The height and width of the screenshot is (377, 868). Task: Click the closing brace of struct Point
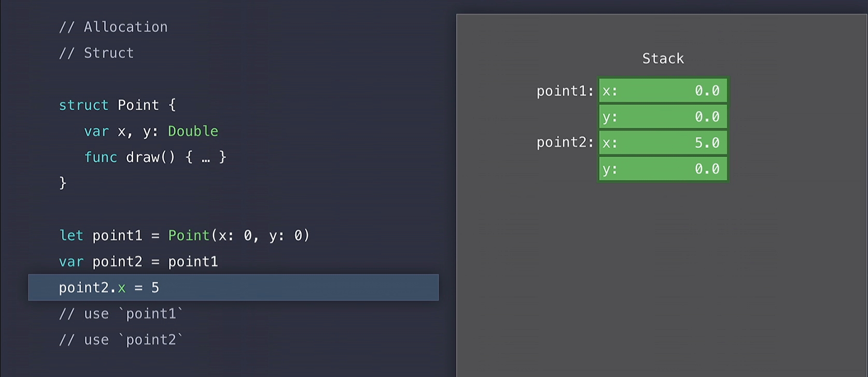[x=63, y=183]
